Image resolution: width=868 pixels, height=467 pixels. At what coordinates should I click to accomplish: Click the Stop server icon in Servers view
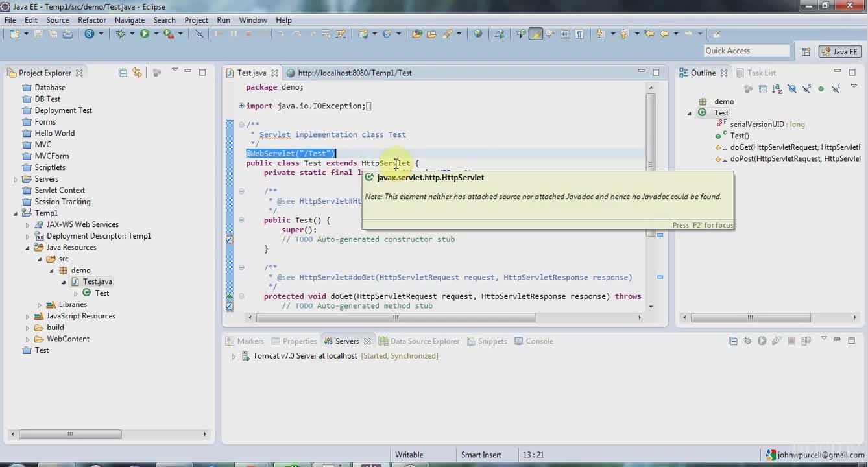point(791,341)
